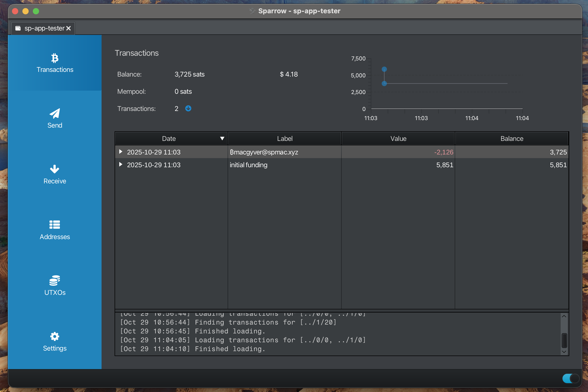The image size is (588, 392).
Task: Click the log scrollbar thumb
Action: coord(564,340)
